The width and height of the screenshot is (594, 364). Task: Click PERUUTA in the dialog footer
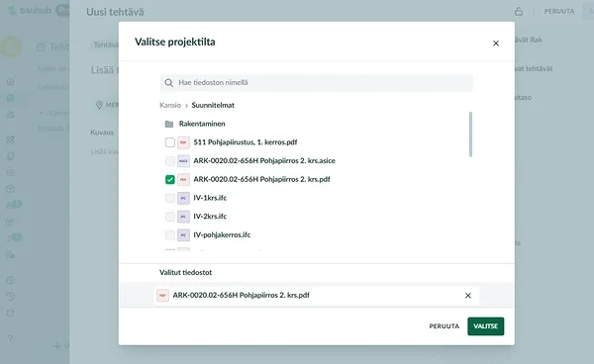444,326
